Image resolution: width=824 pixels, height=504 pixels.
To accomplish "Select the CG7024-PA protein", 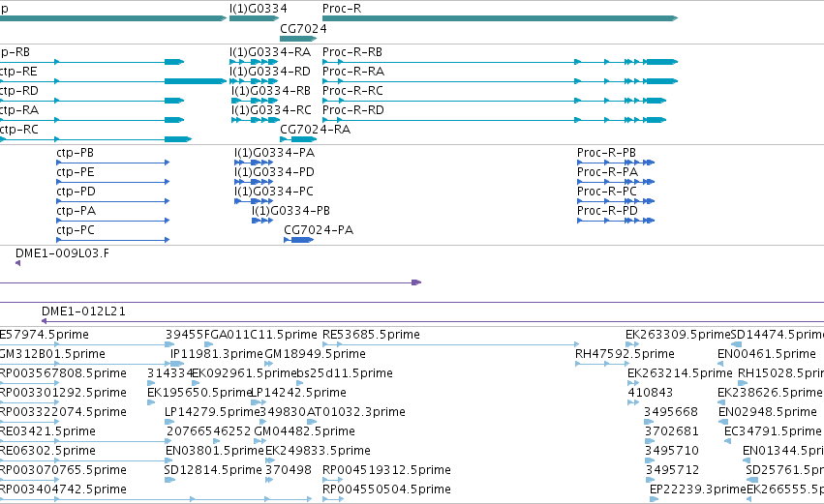I will 319,230.
